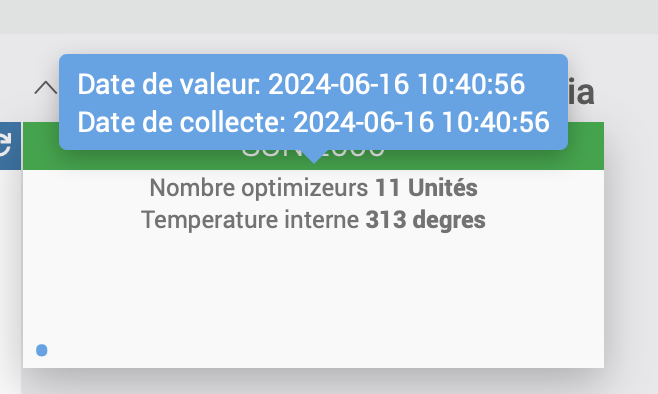The width and height of the screenshot is (658, 394).
Task: Click the "Date de collecte" tooltip label
Action: [182, 122]
